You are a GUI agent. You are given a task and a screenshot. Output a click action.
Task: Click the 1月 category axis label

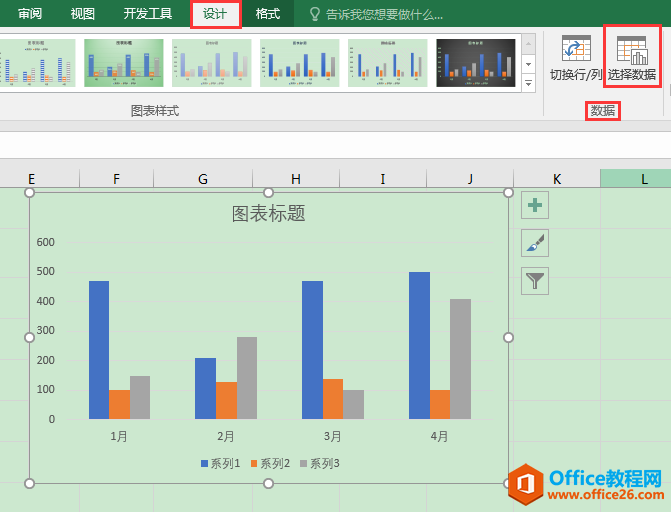click(119, 436)
